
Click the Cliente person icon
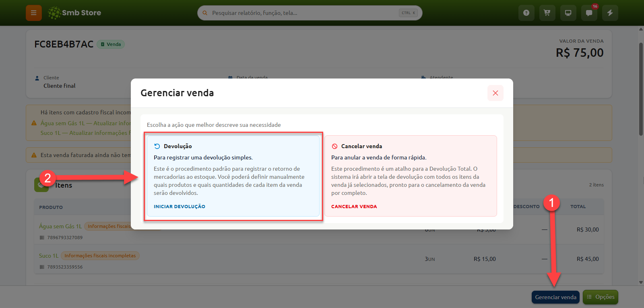point(37,78)
